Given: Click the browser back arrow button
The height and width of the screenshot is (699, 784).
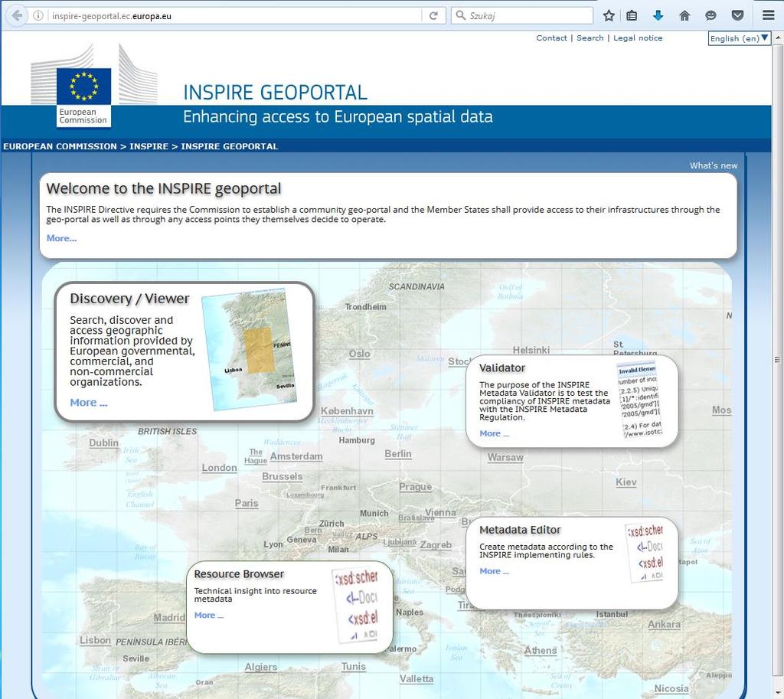Looking at the screenshot, I should (x=17, y=15).
